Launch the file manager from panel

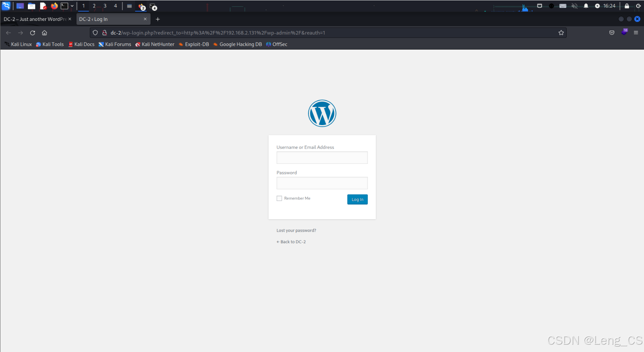[32, 6]
